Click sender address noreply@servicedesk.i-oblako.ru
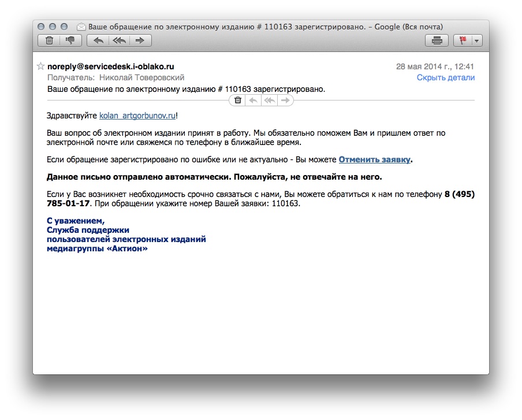Image resolution: width=522 pixels, height=420 pixels. [110, 66]
